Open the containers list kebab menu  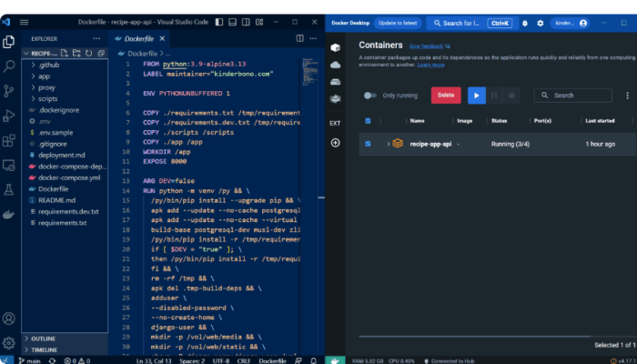(x=627, y=96)
